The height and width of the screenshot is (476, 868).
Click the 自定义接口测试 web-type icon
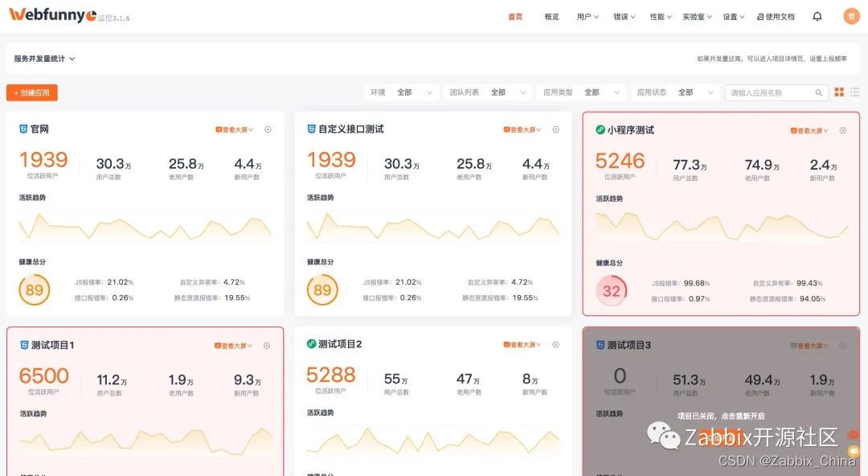point(312,129)
